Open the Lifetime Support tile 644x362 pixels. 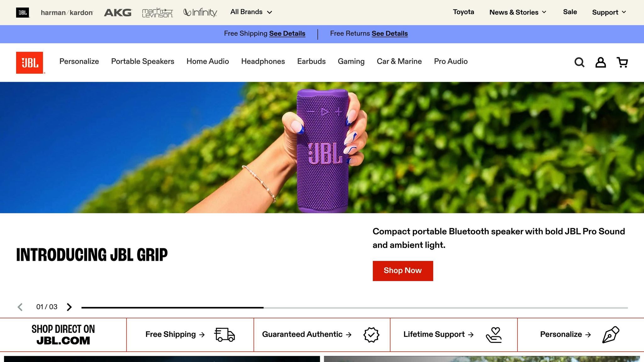coord(454,335)
